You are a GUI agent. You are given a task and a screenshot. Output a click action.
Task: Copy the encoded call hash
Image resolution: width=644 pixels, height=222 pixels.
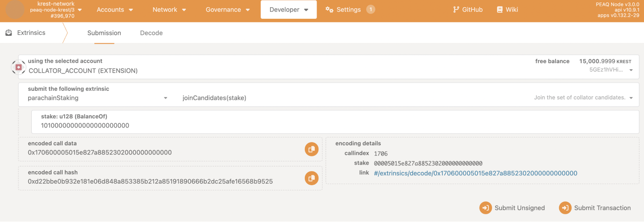311,178
